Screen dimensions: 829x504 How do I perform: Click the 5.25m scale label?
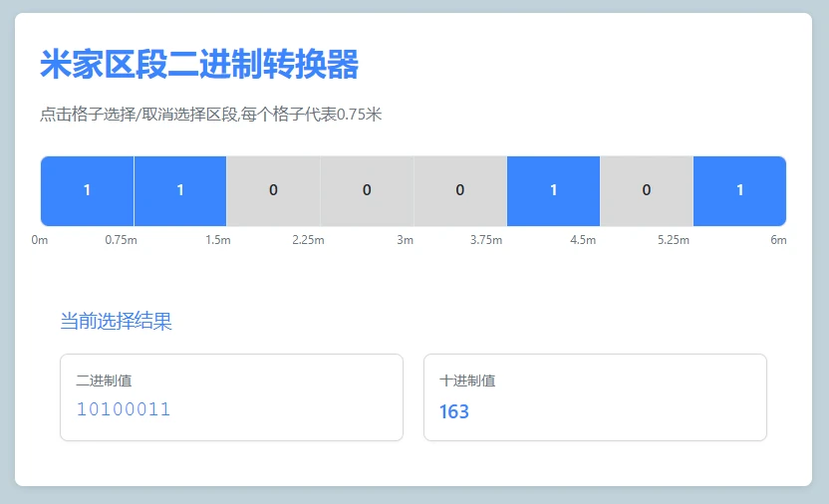click(674, 240)
